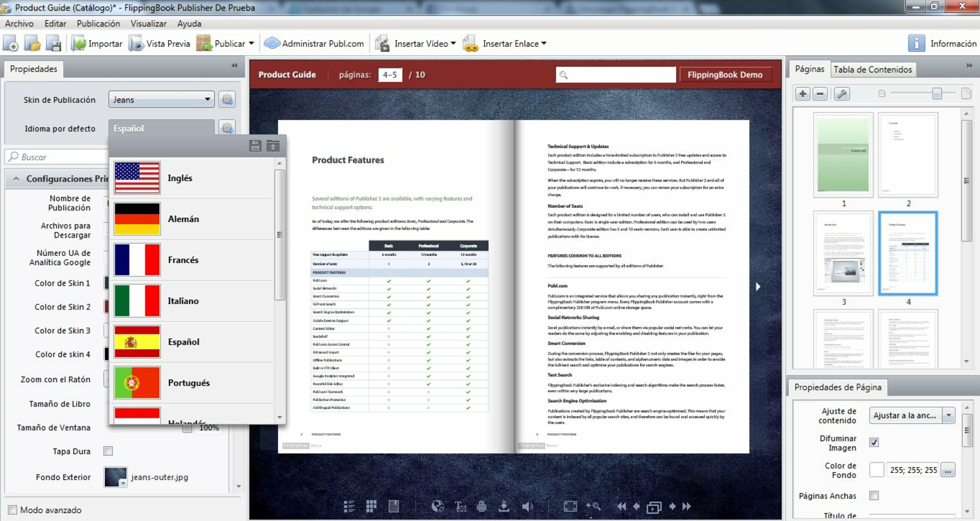The image size is (980, 521).
Task: Switch to Tabla de Contenidos tab
Action: coord(873,70)
